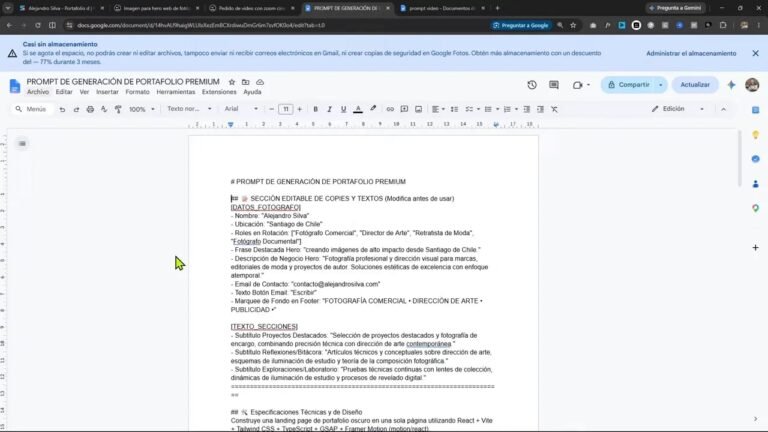Open the zoom 100% dropdown
768x432 pixels.
[x=142, y=109]
